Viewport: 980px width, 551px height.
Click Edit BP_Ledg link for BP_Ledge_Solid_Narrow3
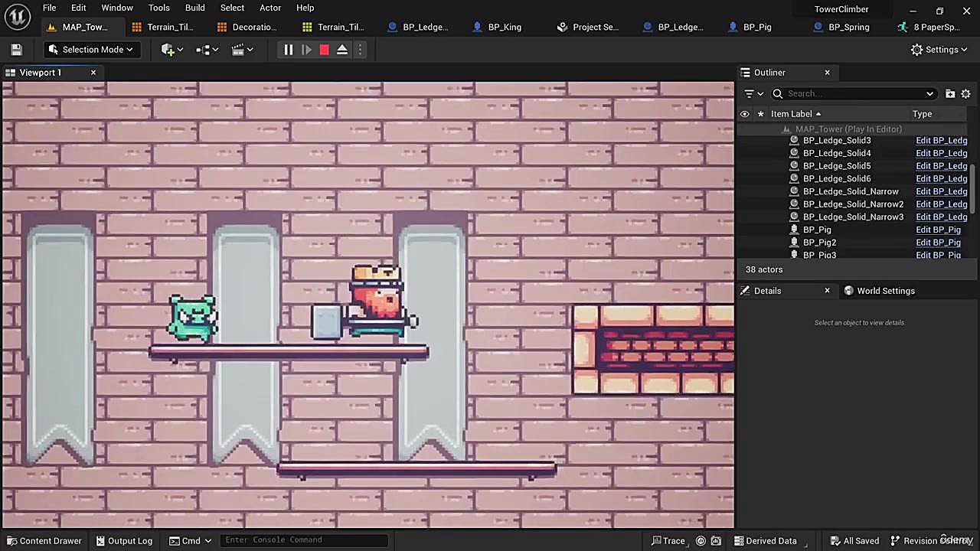[941, 217]
